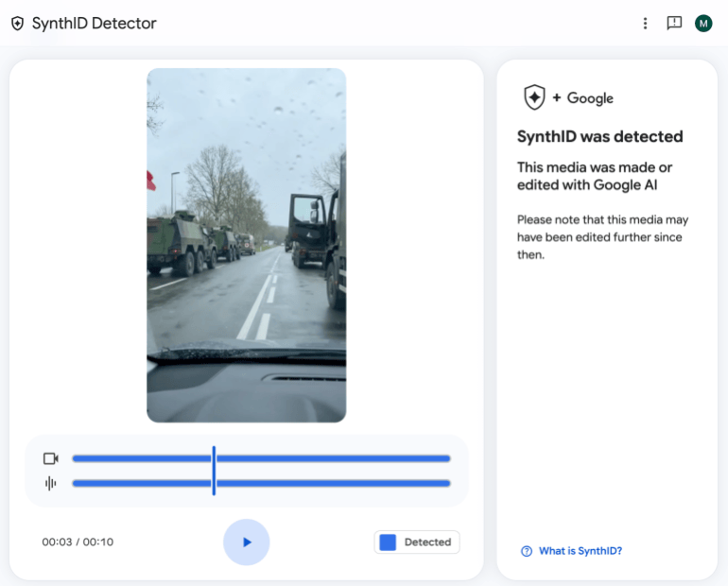Click the video track camera icon
Viewport: 728px width, 586px height.
click(x=51, y=458)
